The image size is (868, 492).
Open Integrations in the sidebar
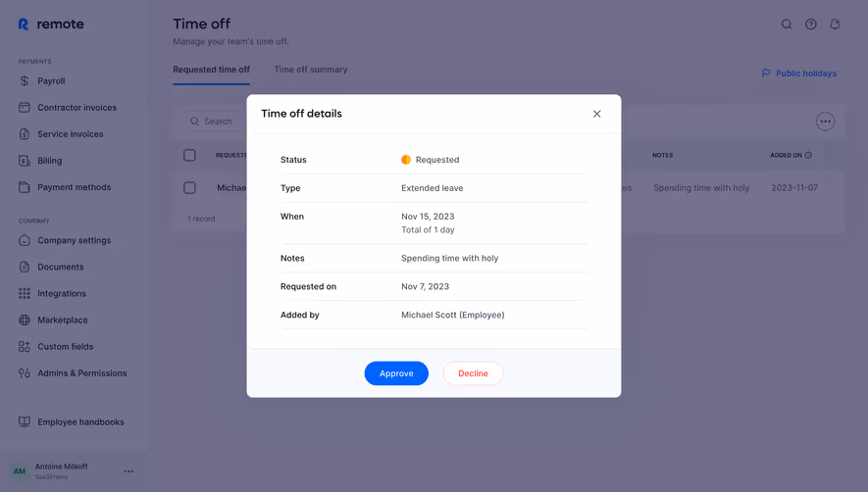click(x=62, y=293)
